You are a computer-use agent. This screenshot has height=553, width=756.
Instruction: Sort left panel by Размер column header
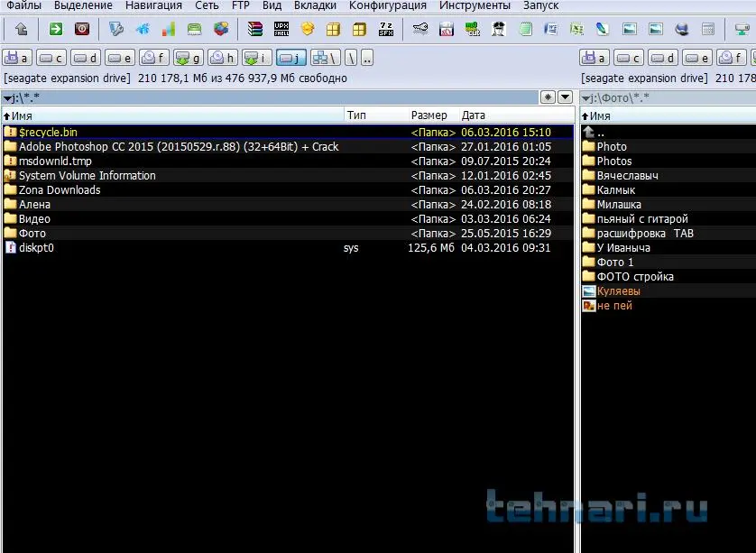pyautogui.click(x=433, y=115)
